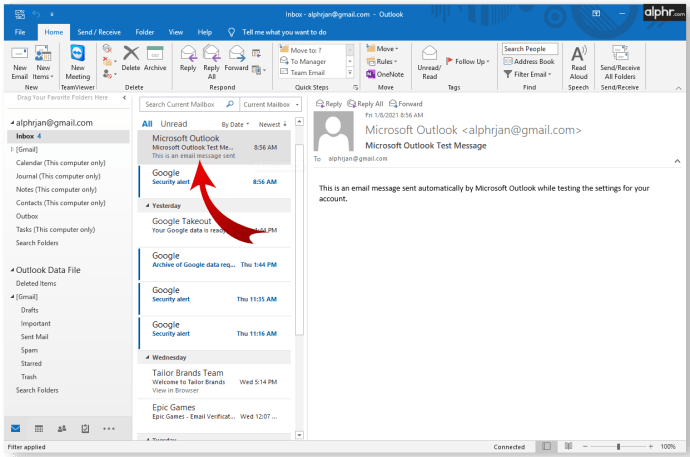Viewport: 690px width, 457px height.
Task: Open the Rules dropdown
Action: (x=382, y=62)
